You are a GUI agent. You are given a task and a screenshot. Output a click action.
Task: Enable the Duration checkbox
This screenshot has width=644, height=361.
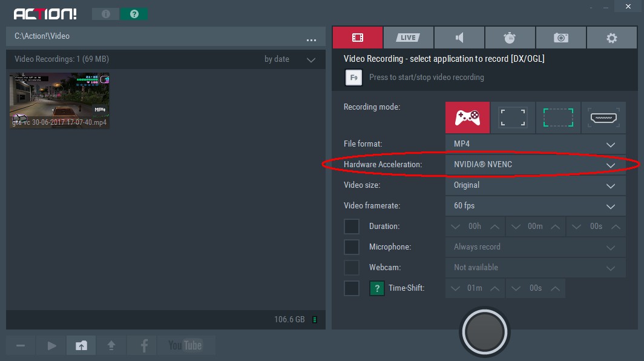pyautogui.click(x=352, y=227)
